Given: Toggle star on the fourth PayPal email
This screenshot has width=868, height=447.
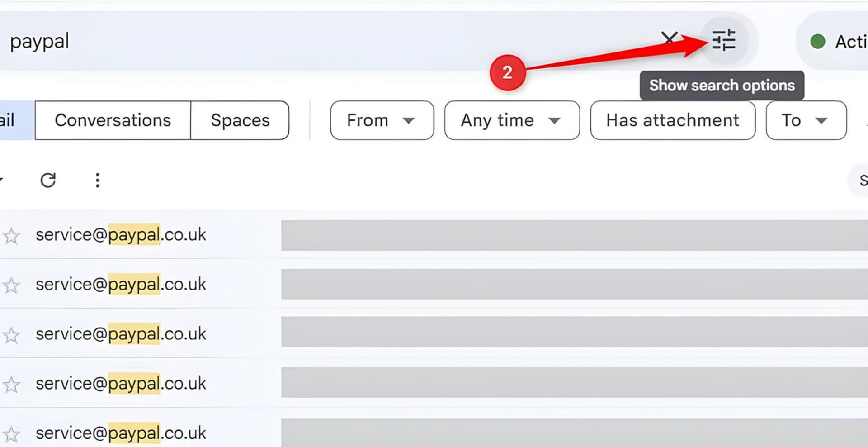Looking at the screenshot, I should tap(11, 385).
